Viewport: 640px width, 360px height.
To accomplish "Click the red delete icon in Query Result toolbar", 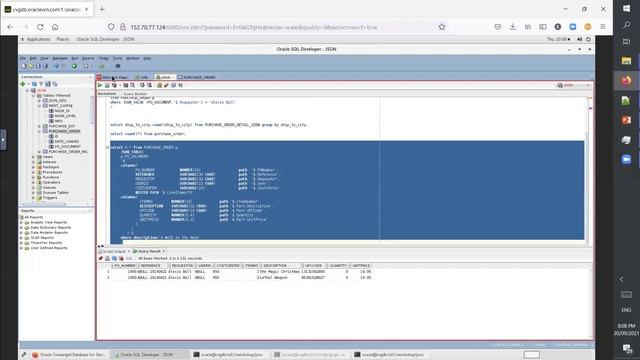I will click(x=121, y=258).
